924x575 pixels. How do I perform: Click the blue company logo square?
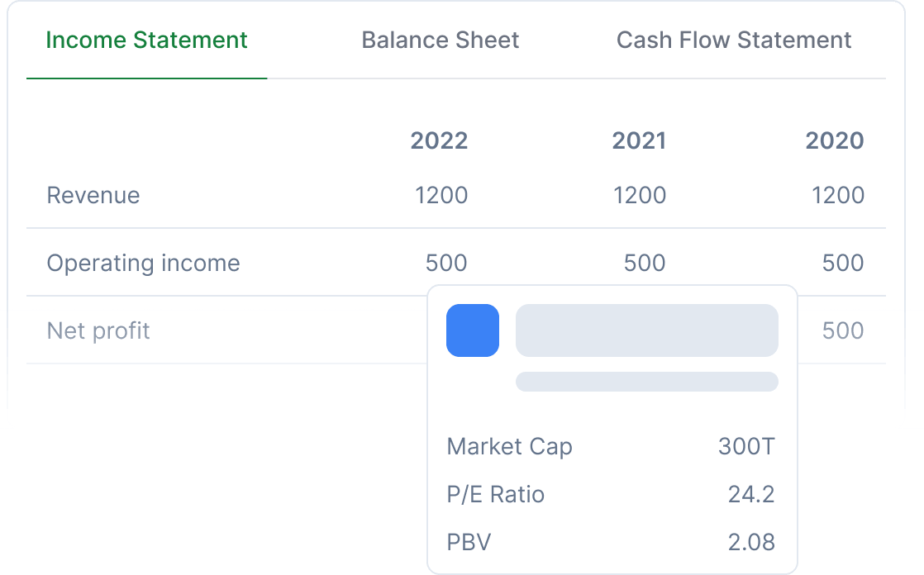click(x=473, y=330)
